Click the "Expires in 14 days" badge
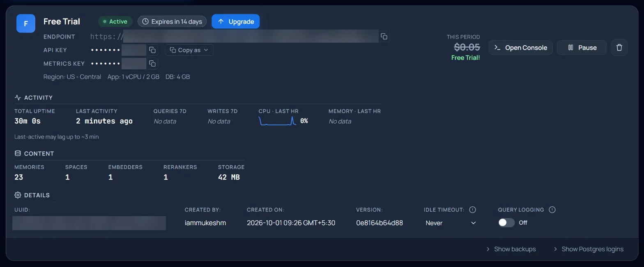Viewport: 644px width, 267px height. coord(172,21)
